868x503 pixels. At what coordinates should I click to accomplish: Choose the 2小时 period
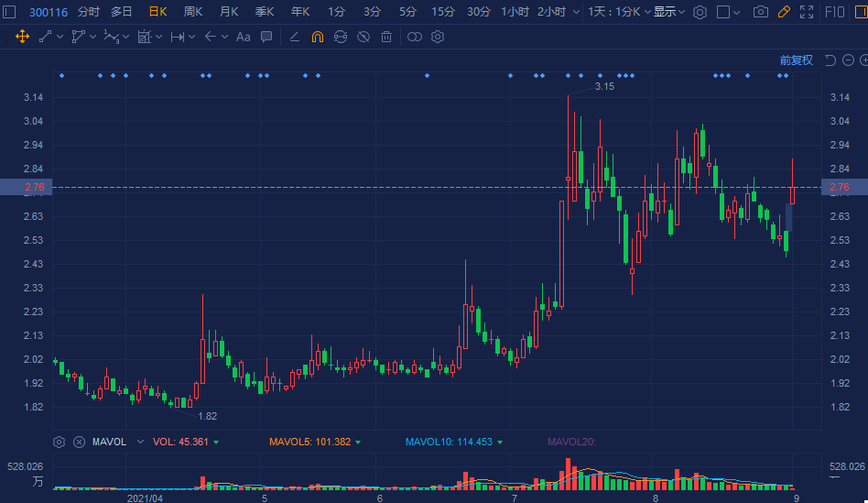click(x=551, y=12)
